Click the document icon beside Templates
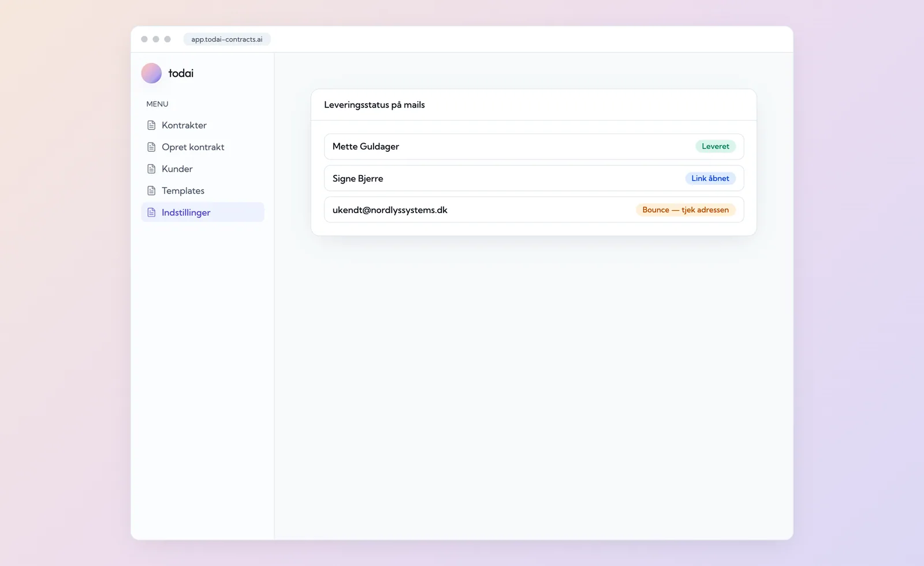The width and height of the screenshot is (924, 566). pyautogui.click(x=151, y=191)
